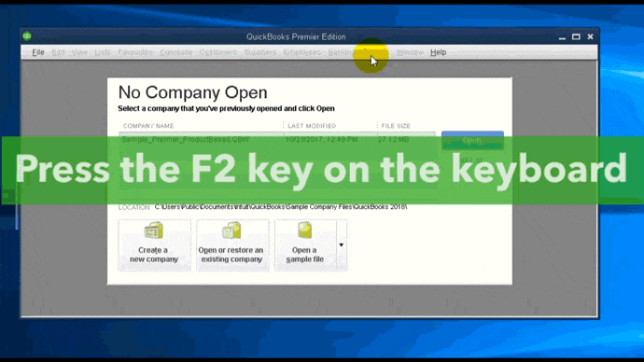Click the file location path text
This screenshot has width=644, height=362.
pyautogui.click(x=281, y=207)
